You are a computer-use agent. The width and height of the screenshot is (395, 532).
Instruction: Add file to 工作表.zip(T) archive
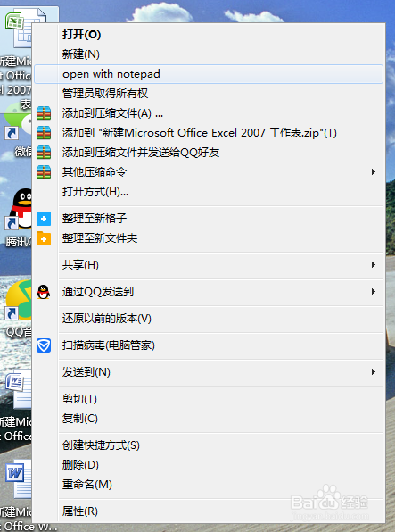tap(209, 133)
